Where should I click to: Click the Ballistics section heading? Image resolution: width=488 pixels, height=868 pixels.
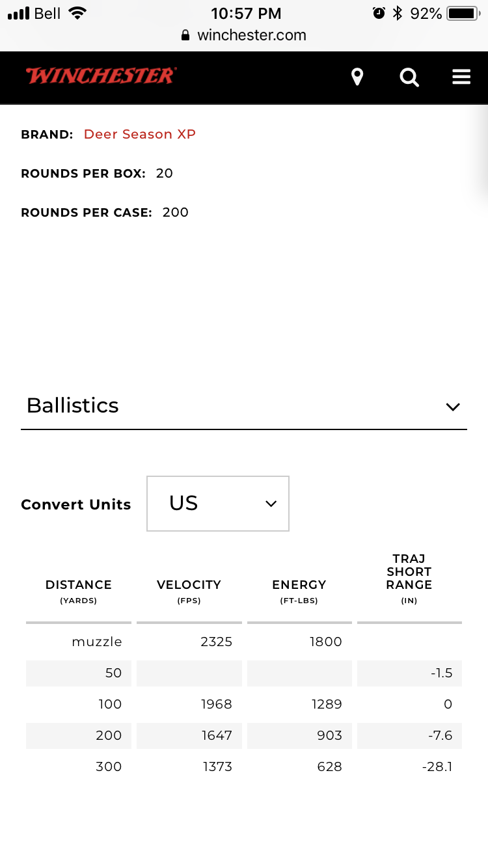73,405
